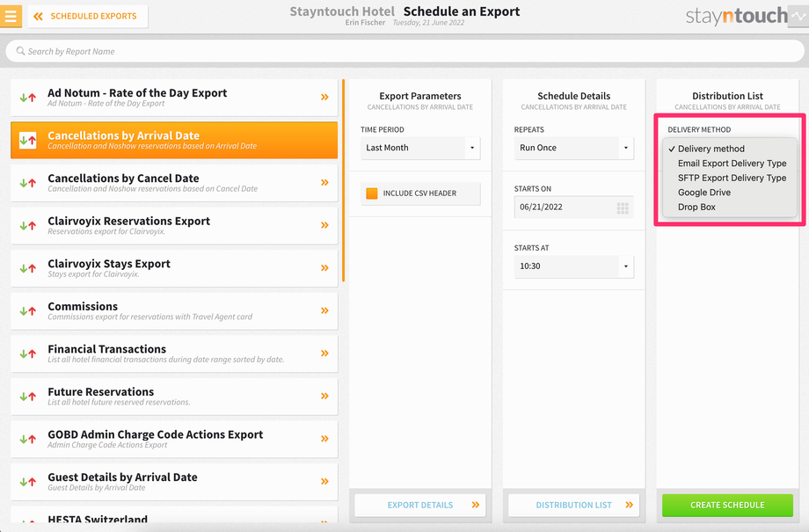The image size is (809, 532).
Task: Click arrows icon on Commissions row
Action: coord(28,311)
